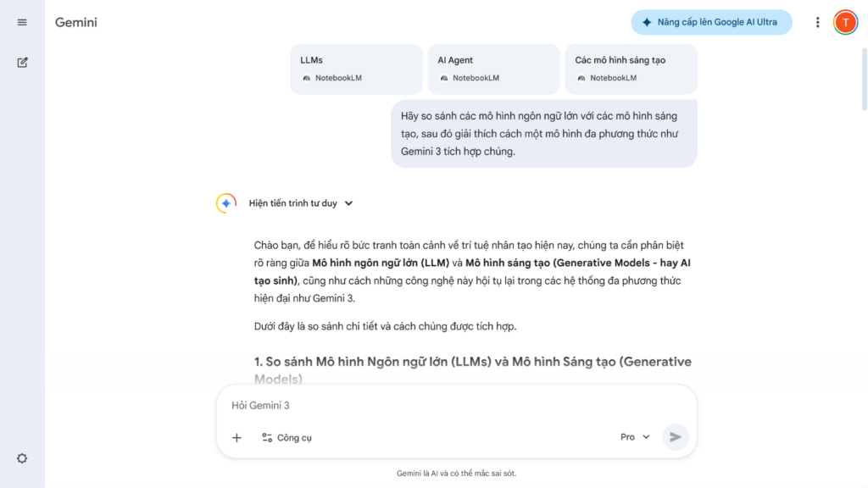Screen dimensions: 868x488
Task: Open the Công cụ tools menu
Action: (x=287, y=437)
